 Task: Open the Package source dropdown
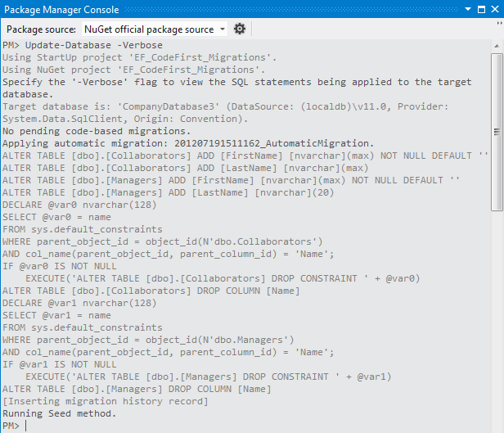click(x=155, y=29)
